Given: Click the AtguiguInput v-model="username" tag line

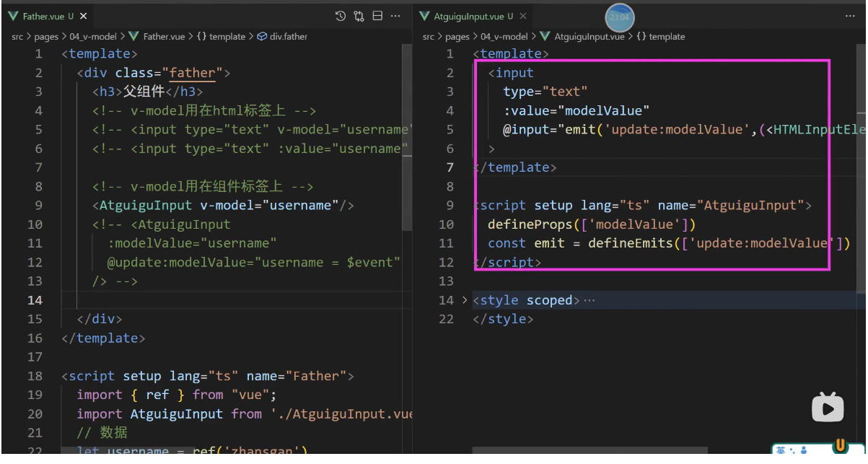Looking at the screenshot, I should point(223,206).
